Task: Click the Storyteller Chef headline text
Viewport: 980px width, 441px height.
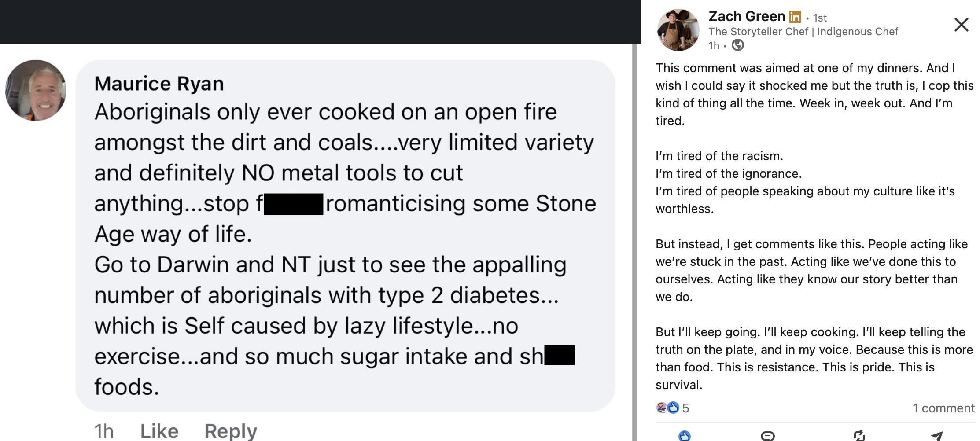Action: pyautogui.click(x=803, y=32)
